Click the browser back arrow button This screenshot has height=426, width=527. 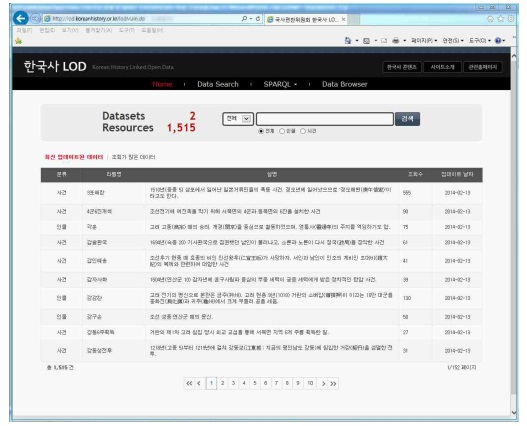click(21, 18)
